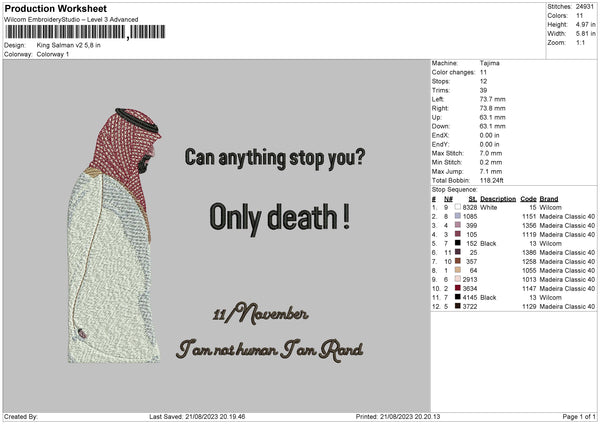Image resolution: width=600 pixels, height=424 pixels.
Task: Click the barcode under the worksheet header
Action: pyautogui.click(x=85, y=32)
